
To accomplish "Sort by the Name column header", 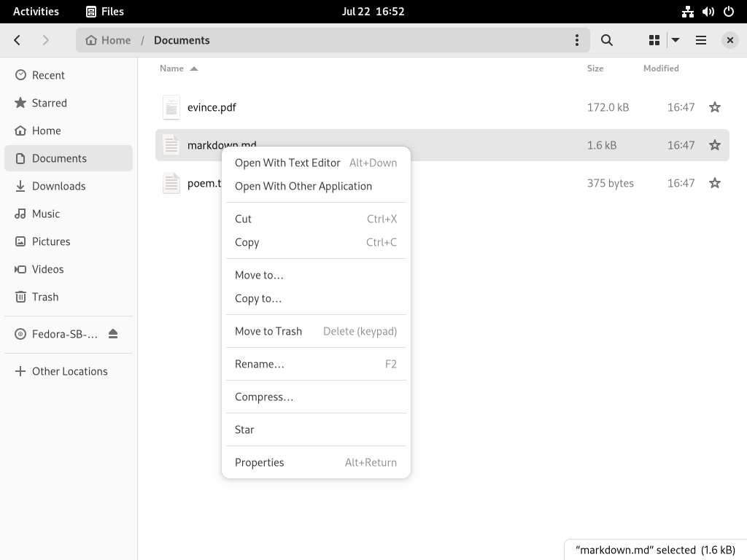I will coord(179,69).
